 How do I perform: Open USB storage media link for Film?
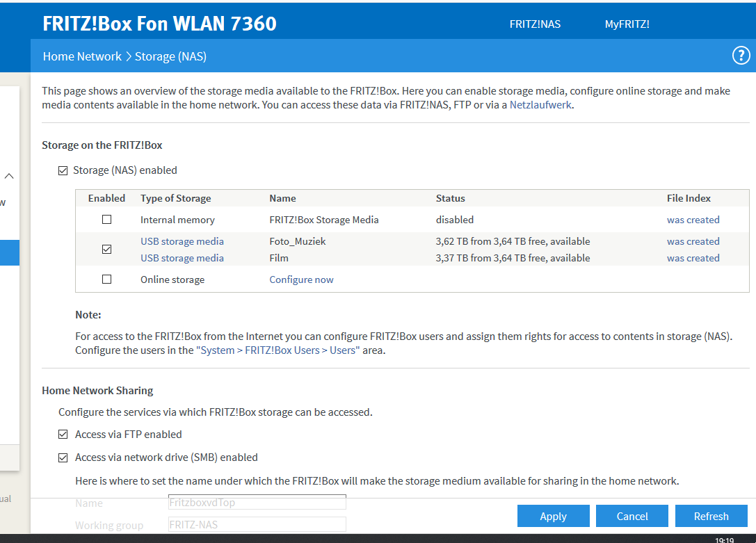point(182,258)
